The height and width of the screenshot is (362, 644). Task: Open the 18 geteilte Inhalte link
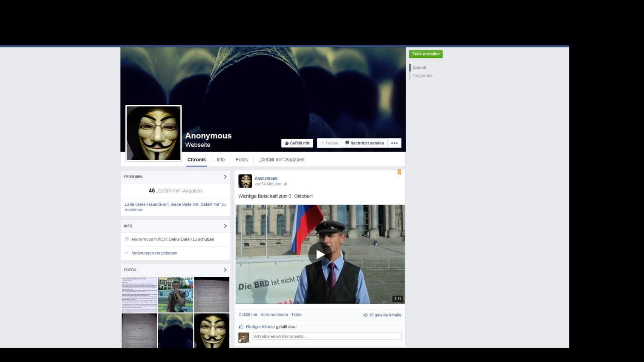pos(385,315)
